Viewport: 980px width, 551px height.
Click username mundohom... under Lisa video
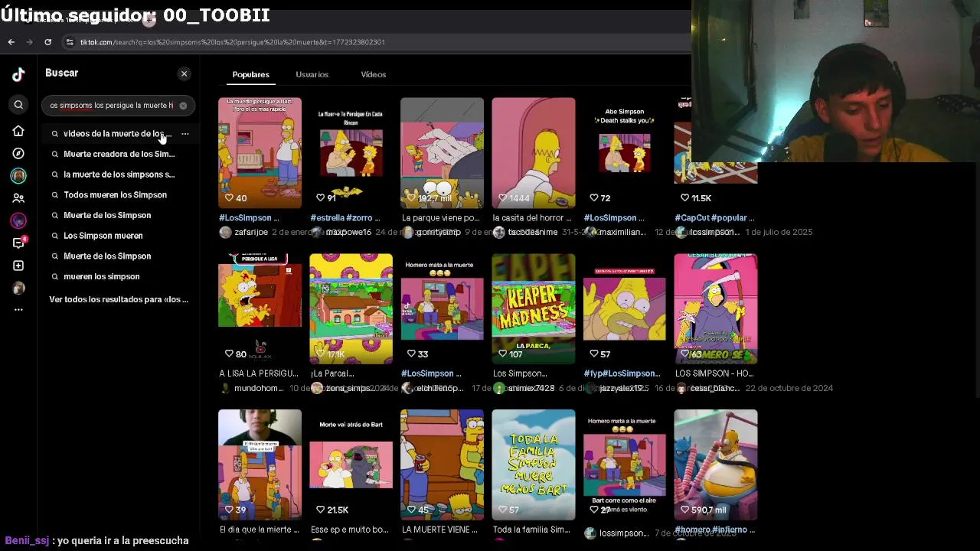coord(259,388)
